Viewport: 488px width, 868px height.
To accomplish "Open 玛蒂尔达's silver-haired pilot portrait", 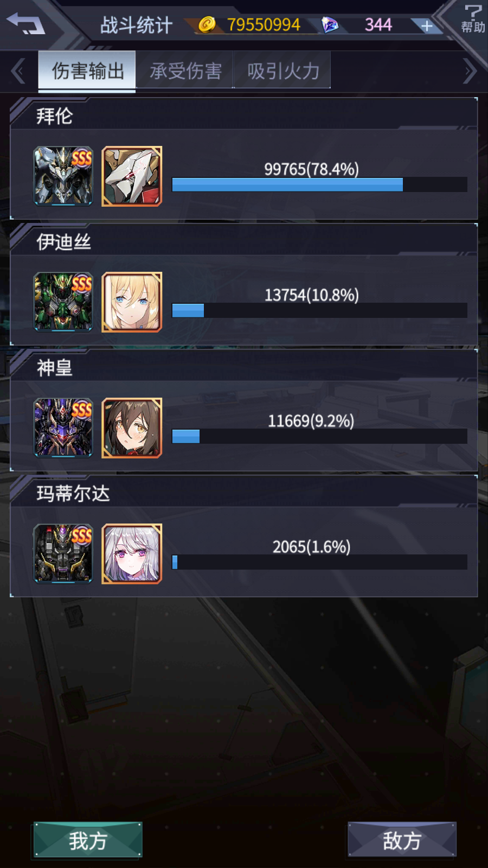I will [132, 554].
